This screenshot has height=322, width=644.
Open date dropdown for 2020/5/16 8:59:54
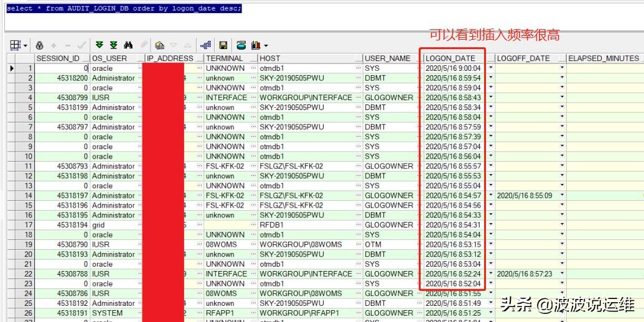coord(490,78)
